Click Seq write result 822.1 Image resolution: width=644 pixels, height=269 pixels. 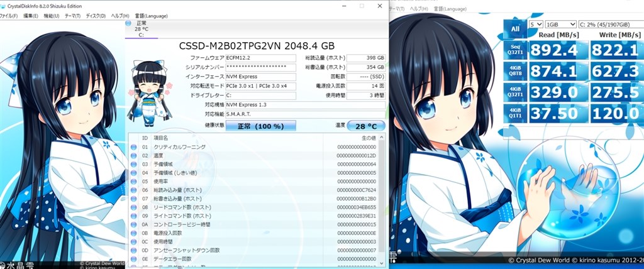point(618,50)
